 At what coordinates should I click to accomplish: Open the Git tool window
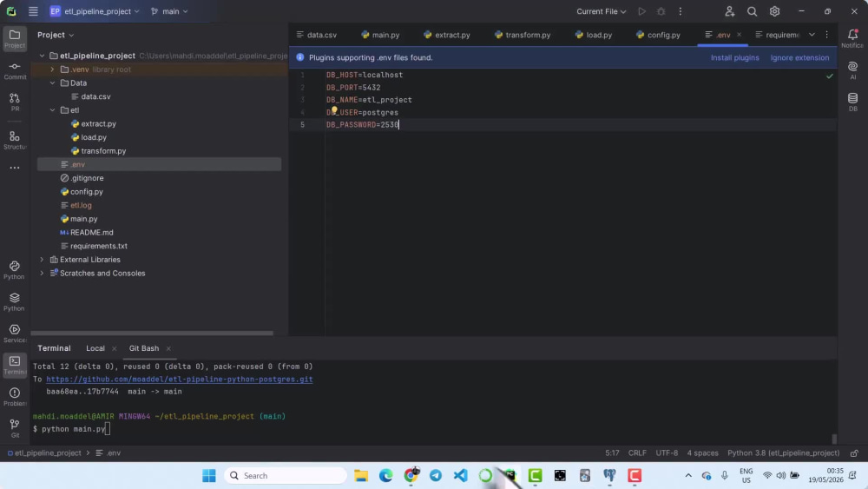pos(15,428)
